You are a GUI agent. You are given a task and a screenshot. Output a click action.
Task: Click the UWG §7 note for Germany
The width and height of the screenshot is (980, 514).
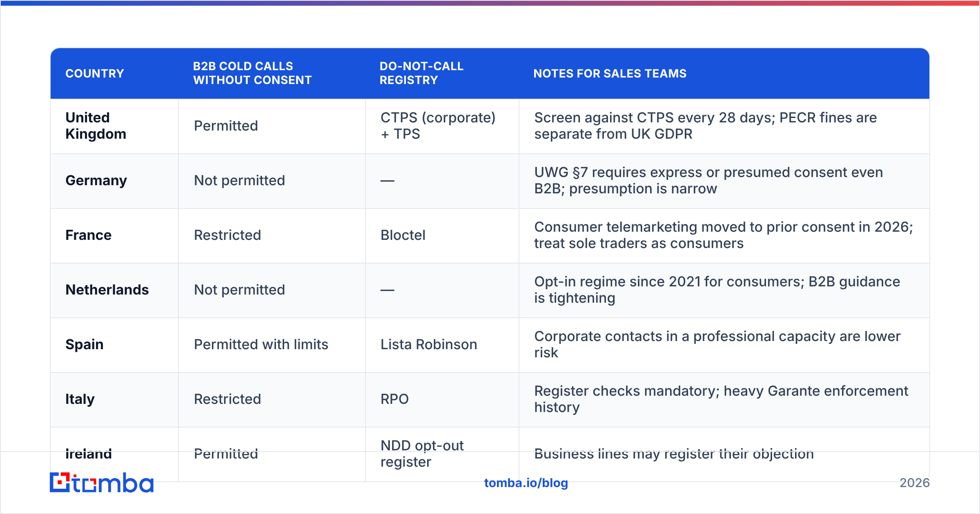(x=708, y=180)
